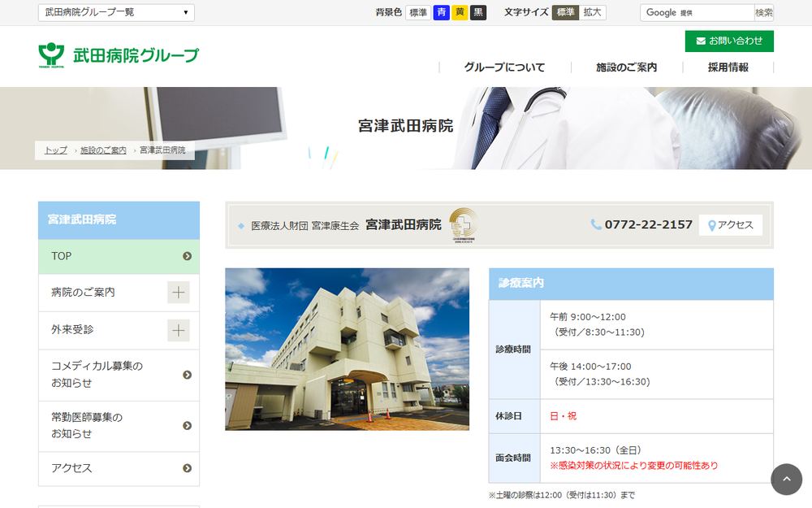Select the blue 青 background color swatch
Image resolution: width=812 pixels, height=508 pixels.
click(441, 12)
